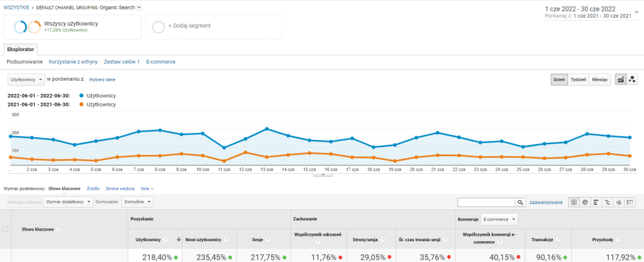Switch to the pivot table view icon
This screenshot has width=644, height=262.
(630, 202)
